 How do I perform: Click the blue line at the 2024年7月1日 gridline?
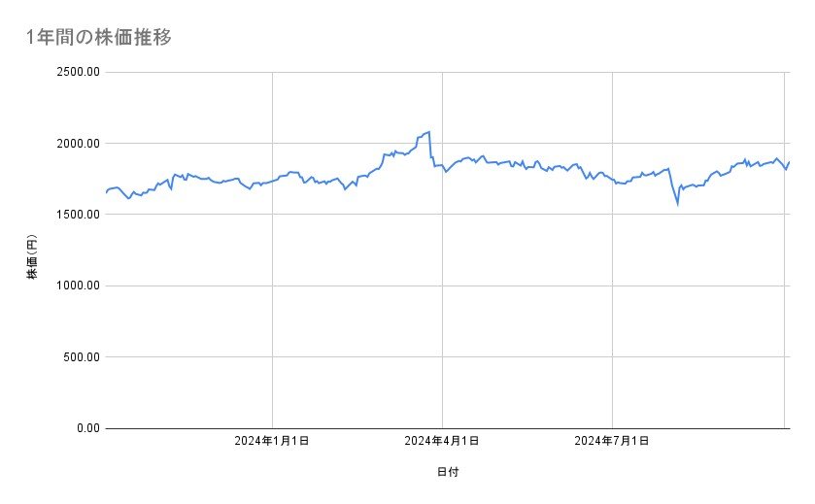pos(612,180)
